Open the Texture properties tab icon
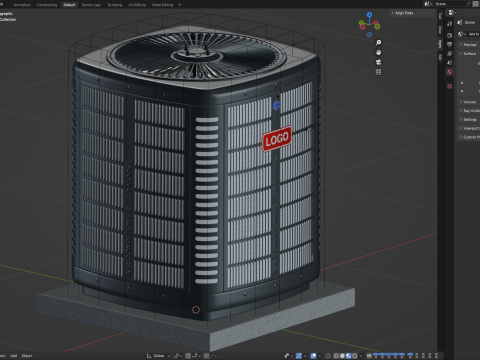Viewport: 480px width, 360px height. (450, 86)
